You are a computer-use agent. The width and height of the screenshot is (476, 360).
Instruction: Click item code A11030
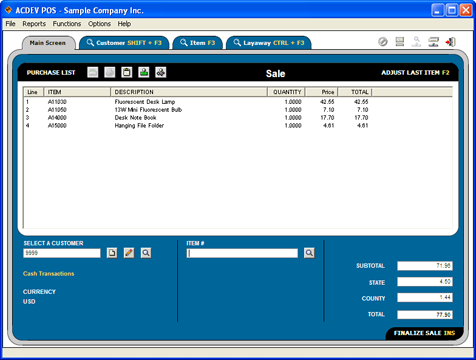coord(57,102)
